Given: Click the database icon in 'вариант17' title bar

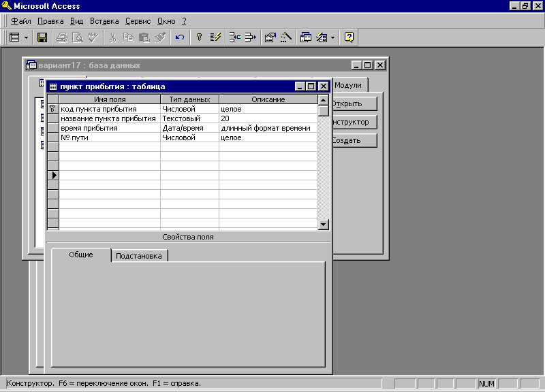Looking at the screenshot, I should [x=31, y=65].
